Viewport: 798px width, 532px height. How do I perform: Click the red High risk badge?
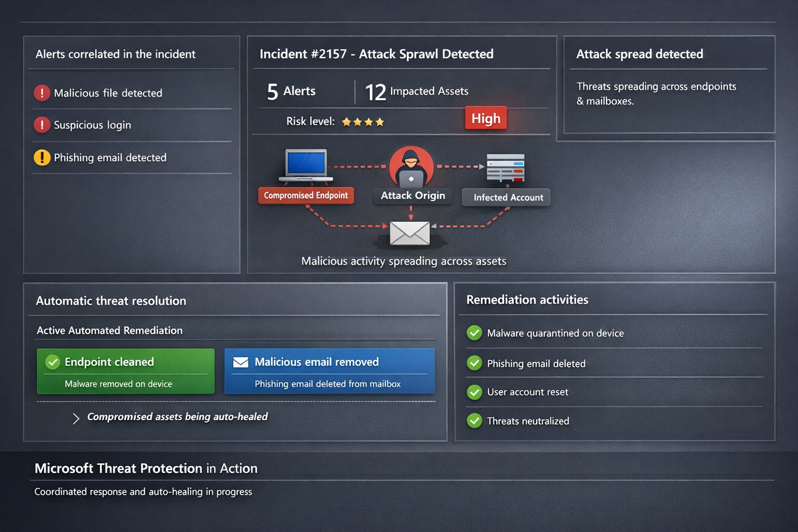(486, 118)
